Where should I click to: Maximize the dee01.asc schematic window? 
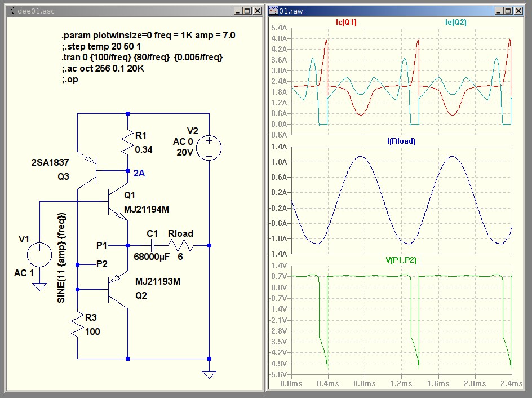[247, 10]
